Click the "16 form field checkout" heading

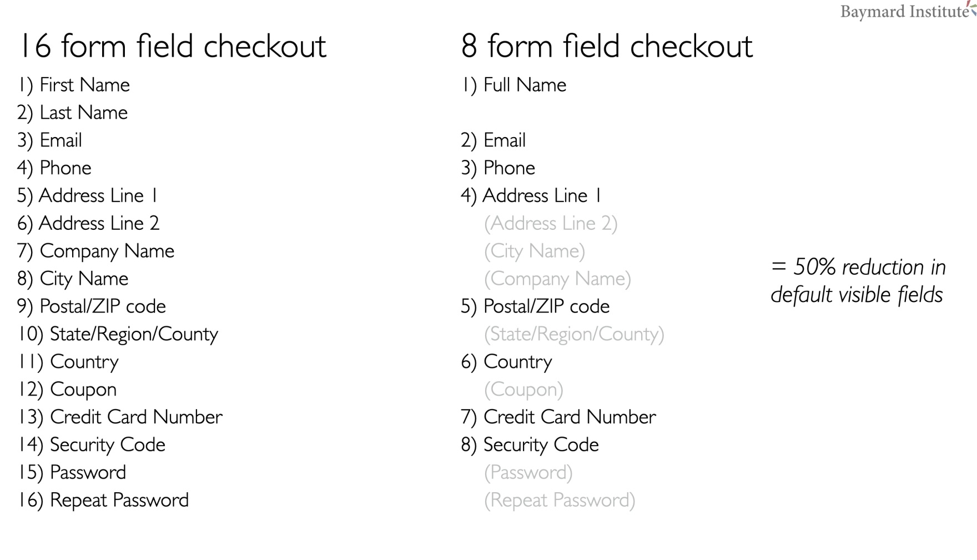172,46
